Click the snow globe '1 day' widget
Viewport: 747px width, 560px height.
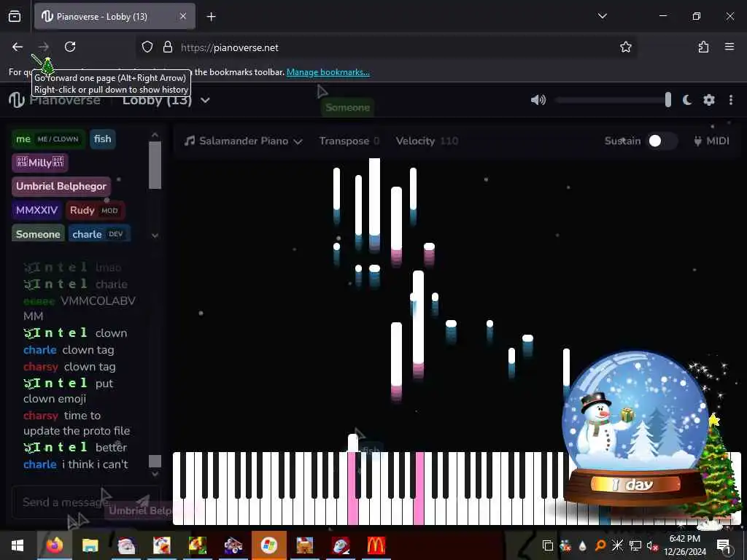tap(635, 429)
